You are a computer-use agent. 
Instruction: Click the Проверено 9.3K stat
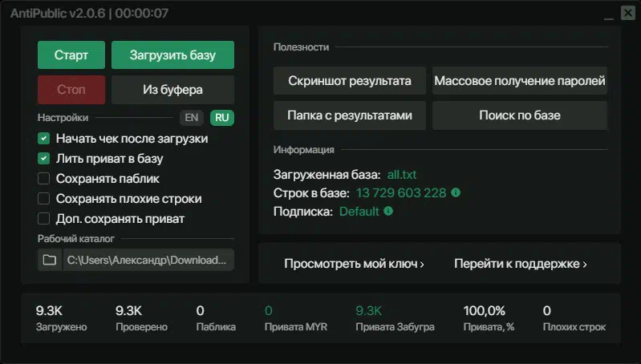(141, 318)
